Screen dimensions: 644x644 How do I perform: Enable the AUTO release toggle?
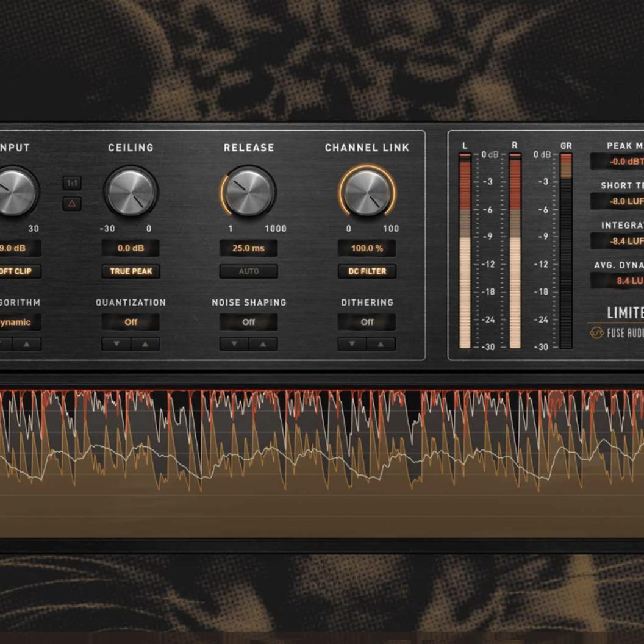tap(248, 271)
